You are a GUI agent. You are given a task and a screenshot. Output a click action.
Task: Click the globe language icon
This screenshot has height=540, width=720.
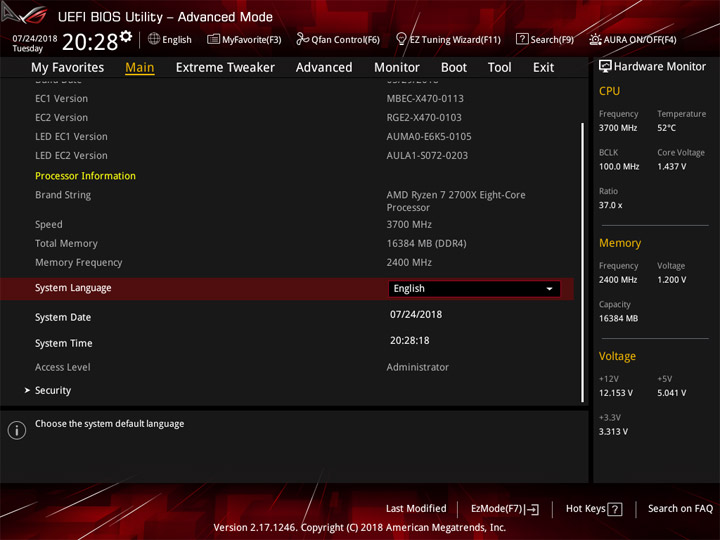pos(154,39)
